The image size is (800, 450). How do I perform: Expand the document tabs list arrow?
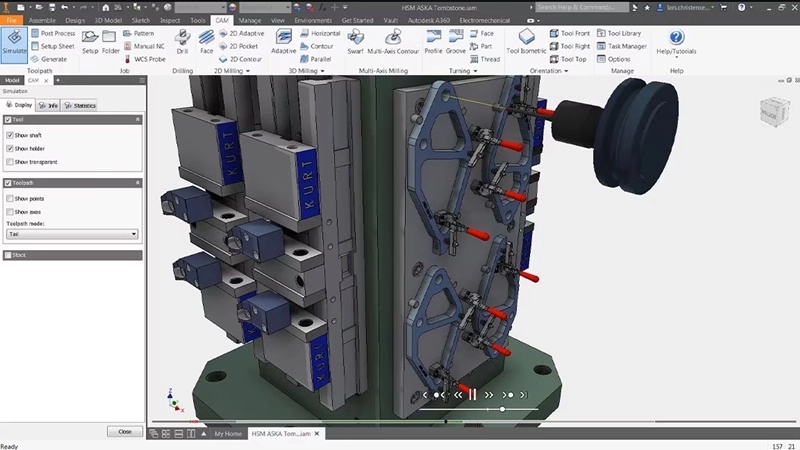(204, 434)
